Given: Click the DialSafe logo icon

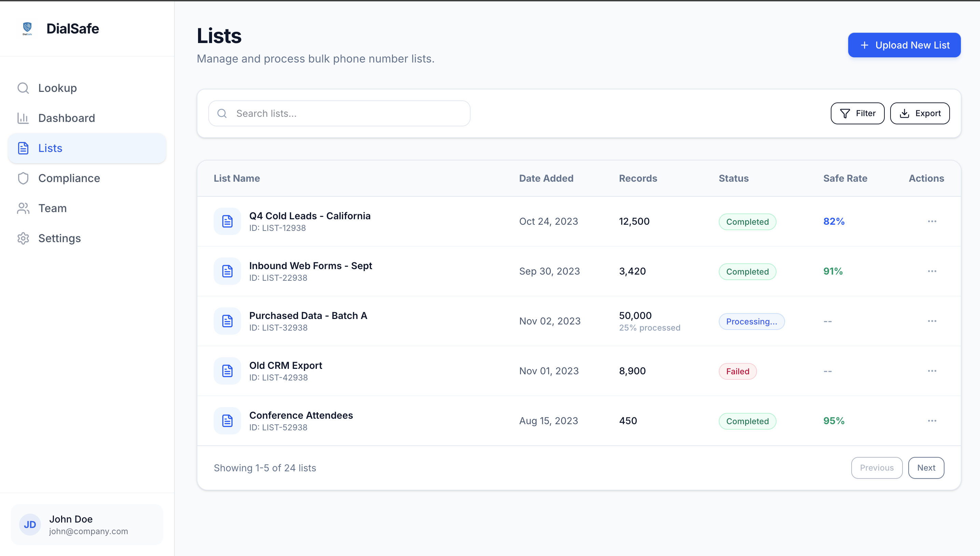Looking at the screenshot, I should [x=27, y=28].
